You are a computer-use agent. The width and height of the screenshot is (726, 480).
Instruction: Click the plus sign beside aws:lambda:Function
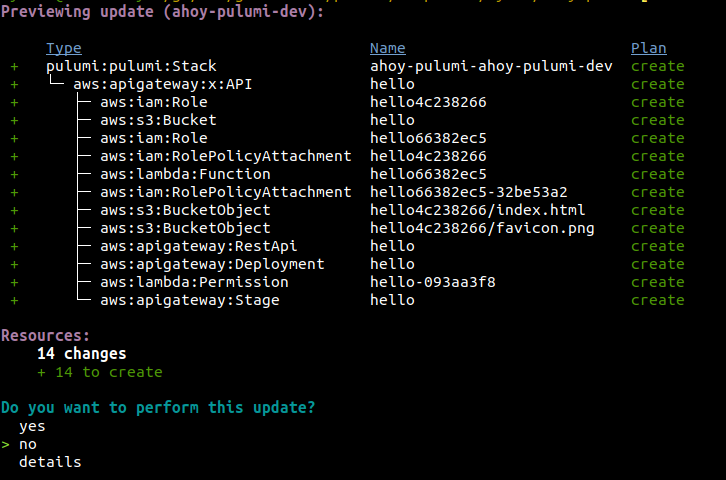coord(14,175)
